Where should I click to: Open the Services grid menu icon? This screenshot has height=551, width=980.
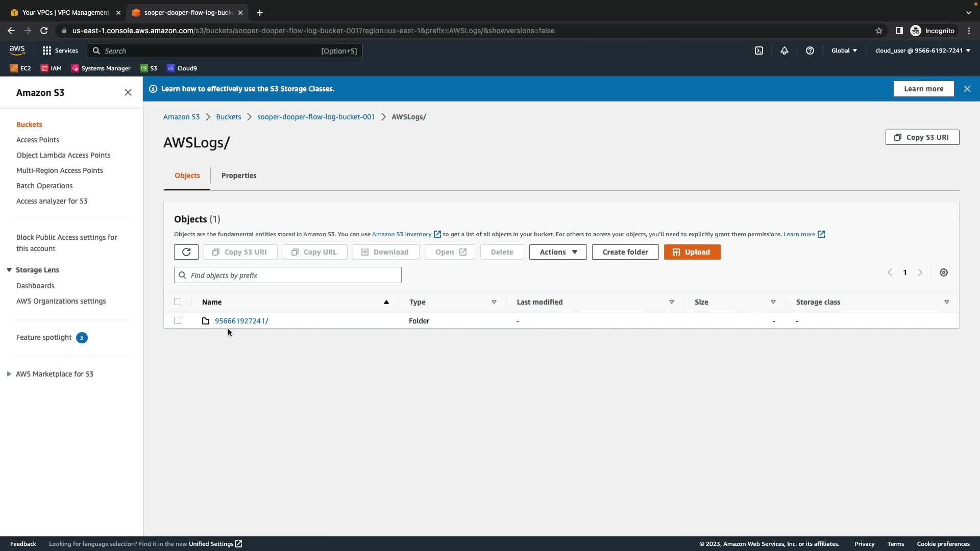[x=47, y=51]
